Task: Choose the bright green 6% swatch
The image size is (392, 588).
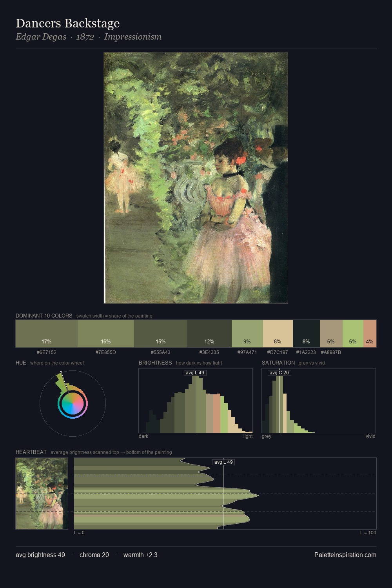Action: [353, 334]
